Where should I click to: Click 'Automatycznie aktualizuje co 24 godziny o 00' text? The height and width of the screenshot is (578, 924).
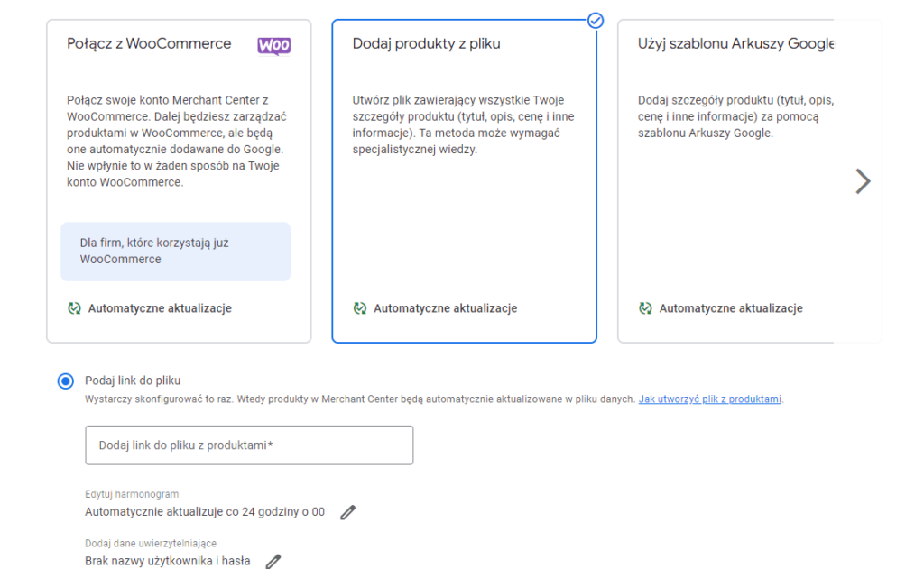pyautogui.click(x=205, y=512)
